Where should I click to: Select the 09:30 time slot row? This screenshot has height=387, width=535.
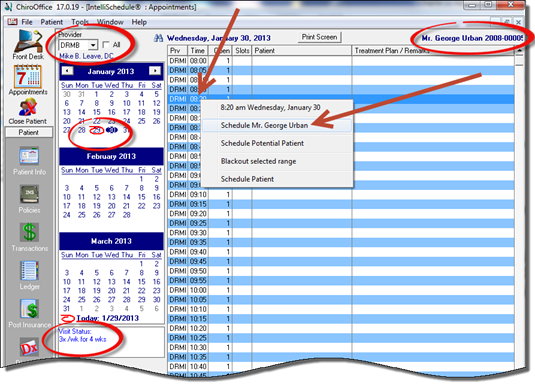(x=341, y=233)
